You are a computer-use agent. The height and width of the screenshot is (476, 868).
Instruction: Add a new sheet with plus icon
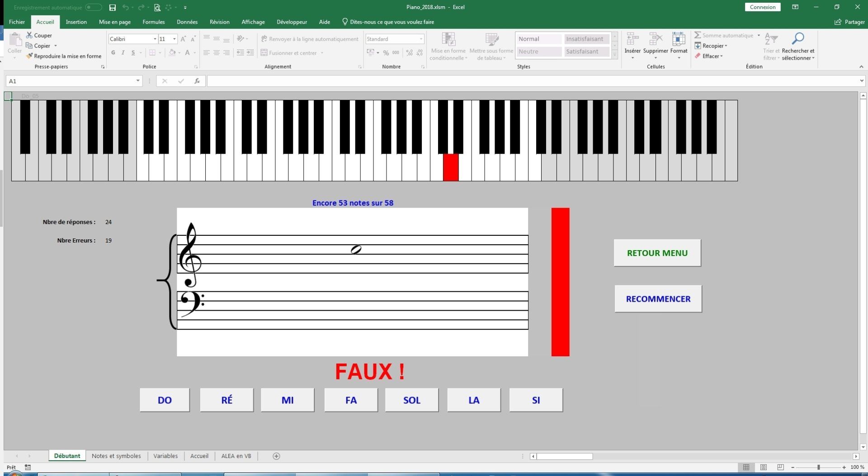276,456
